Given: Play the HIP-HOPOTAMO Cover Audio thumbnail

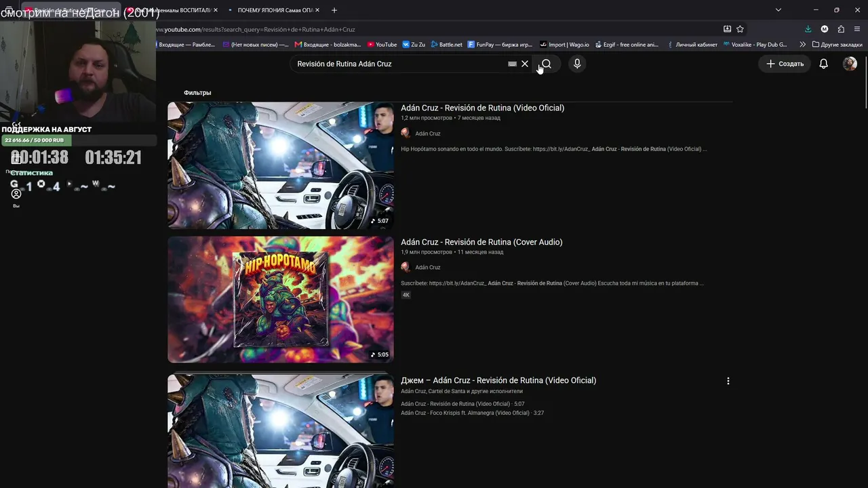Looking at the screenshot, I should (281, 300).
